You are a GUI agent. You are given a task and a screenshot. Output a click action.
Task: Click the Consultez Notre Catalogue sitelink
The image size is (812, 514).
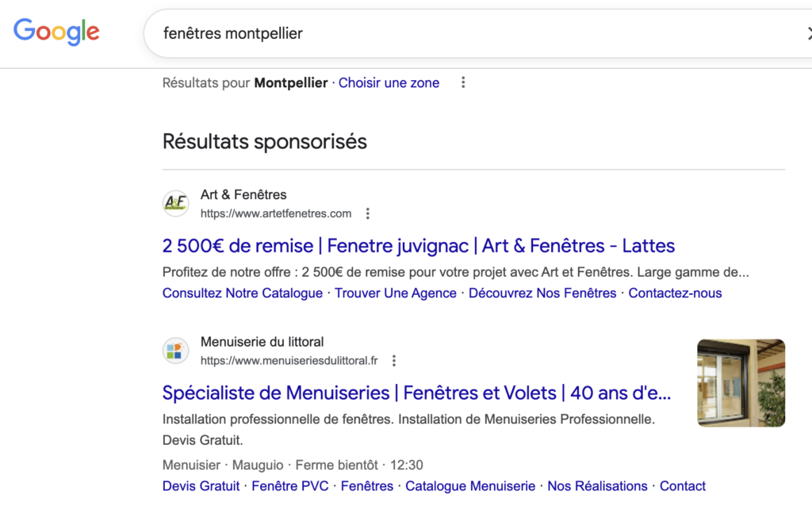(x=242, y=293)
